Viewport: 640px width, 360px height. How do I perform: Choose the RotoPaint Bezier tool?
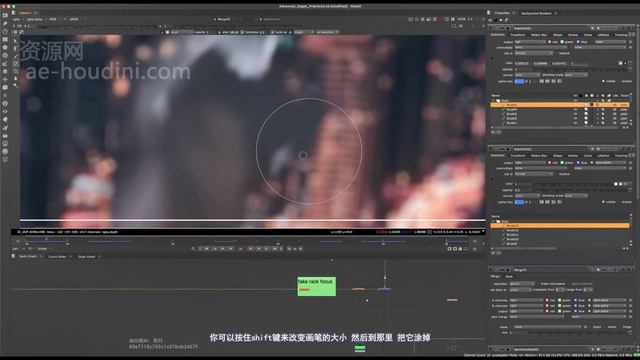[x=16, y=56]
